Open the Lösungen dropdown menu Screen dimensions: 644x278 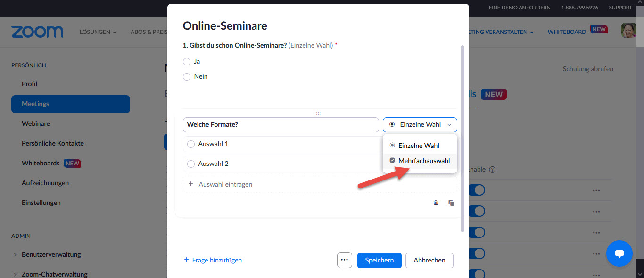(98, 32)
